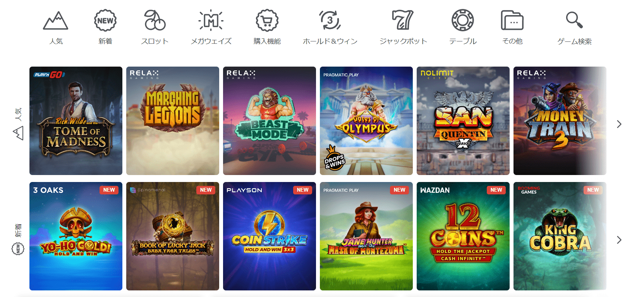This screenshot has width=644, height=297.
Task: Click the ゲーム検索 magnifier icon
Action: (x=574, y=20)
